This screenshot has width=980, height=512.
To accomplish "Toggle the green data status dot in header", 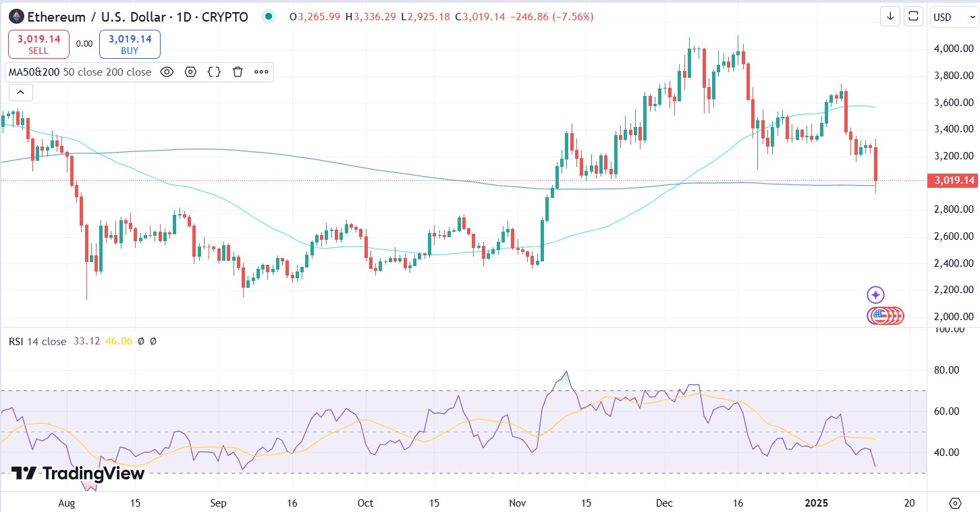I will (x=268, y=16).
